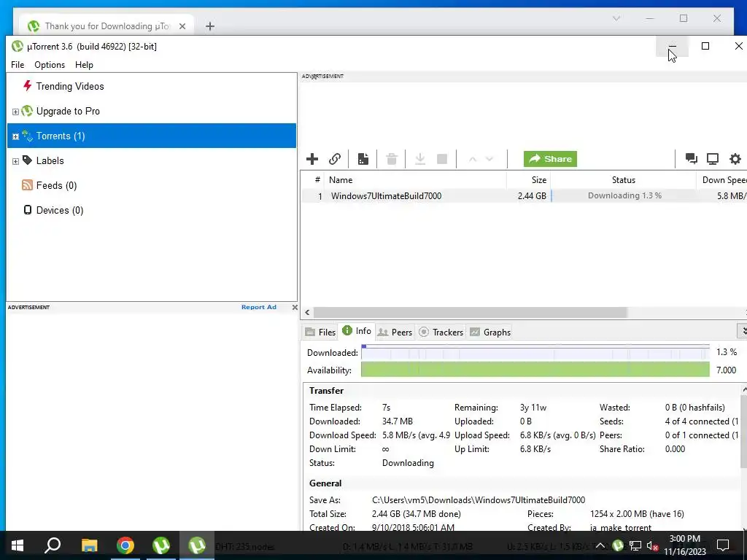Click the Downloading 1.3 % status cell
747x560 pixels.
click(x=624, y=195)
